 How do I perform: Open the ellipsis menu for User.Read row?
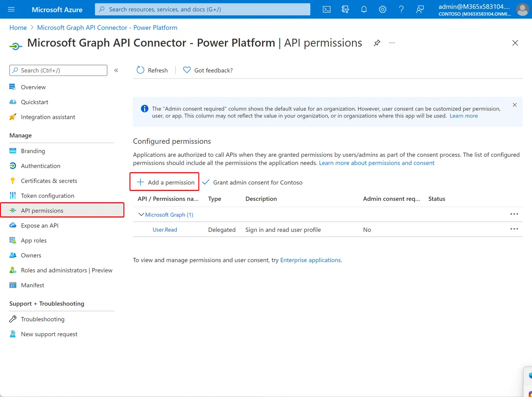pos(514,229)
